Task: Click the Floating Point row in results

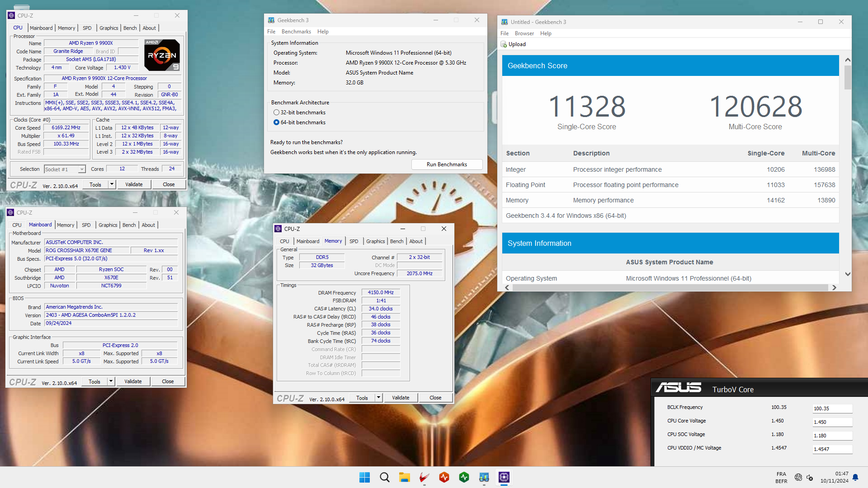Action: [x=670, y=185]
